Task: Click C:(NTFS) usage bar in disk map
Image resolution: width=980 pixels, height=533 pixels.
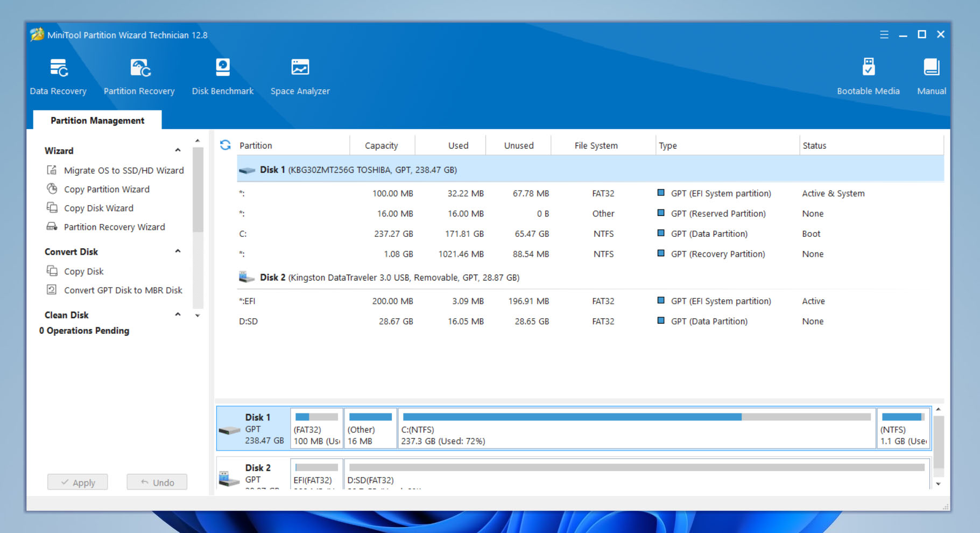Action: click(636, 417)
